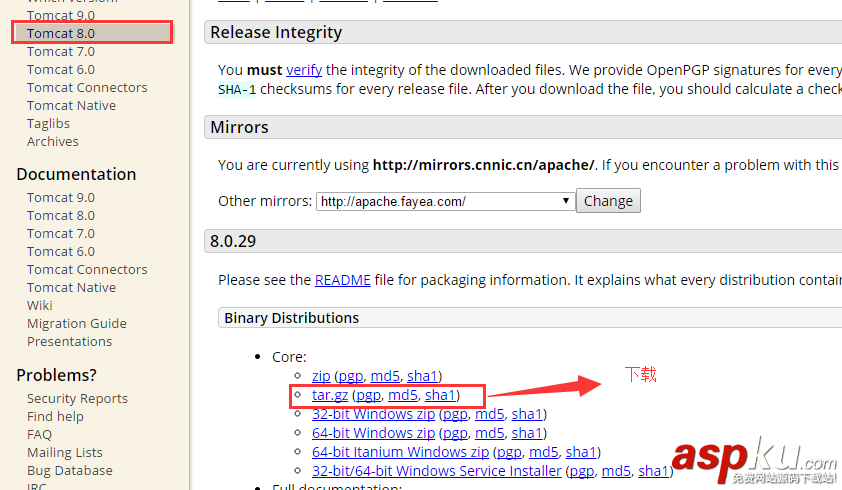The image size is (842, 490).
Task: Open Tomcat 8.0 documentation link
Action: (61, 215)
